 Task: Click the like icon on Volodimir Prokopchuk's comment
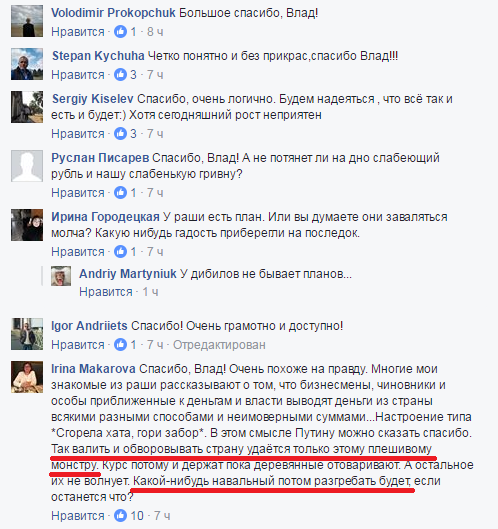[x=120, y=32]
